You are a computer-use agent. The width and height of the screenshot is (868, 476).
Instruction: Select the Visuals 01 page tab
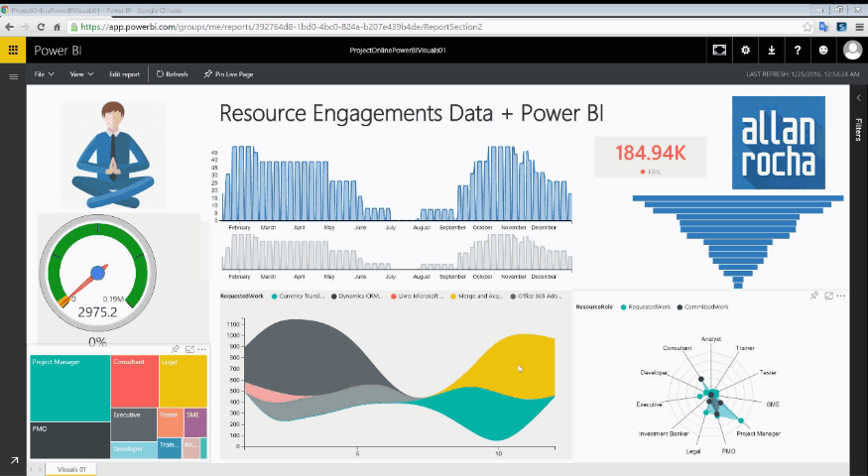coord(70,469)
